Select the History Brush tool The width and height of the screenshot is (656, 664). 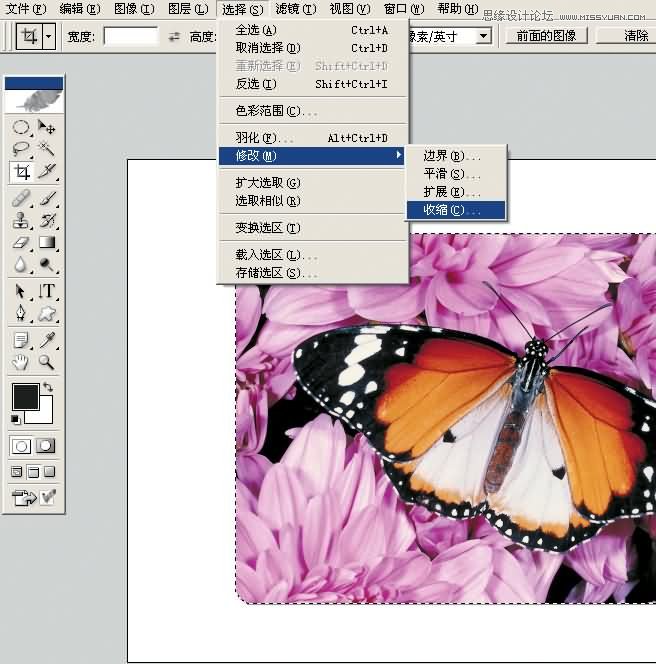pyautogui.click(x=47, y=220)
